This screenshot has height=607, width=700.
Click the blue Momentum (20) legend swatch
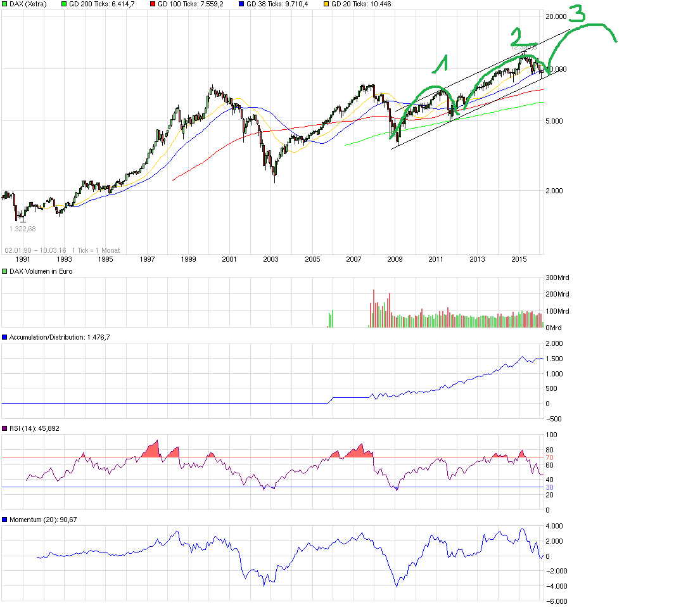point(4,520)
